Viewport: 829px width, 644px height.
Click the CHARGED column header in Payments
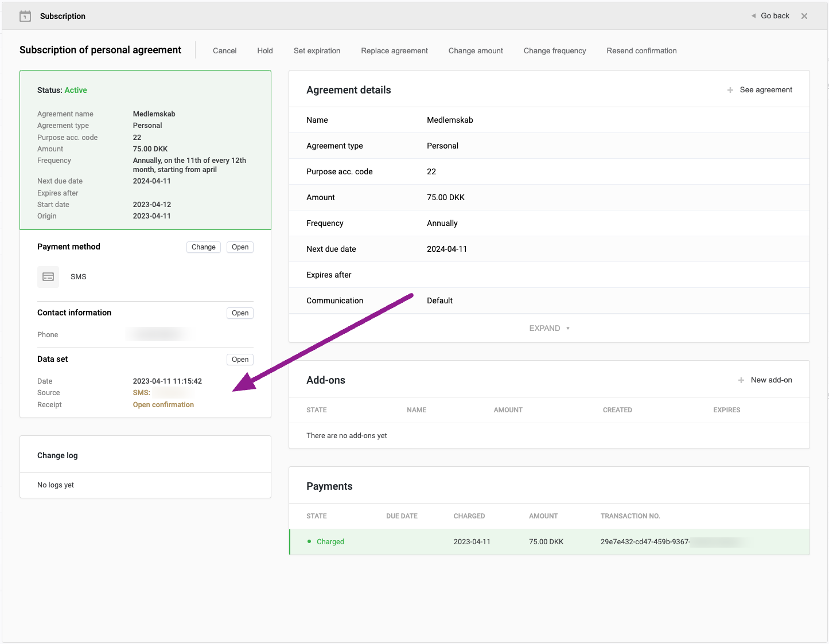pos(469,516)
